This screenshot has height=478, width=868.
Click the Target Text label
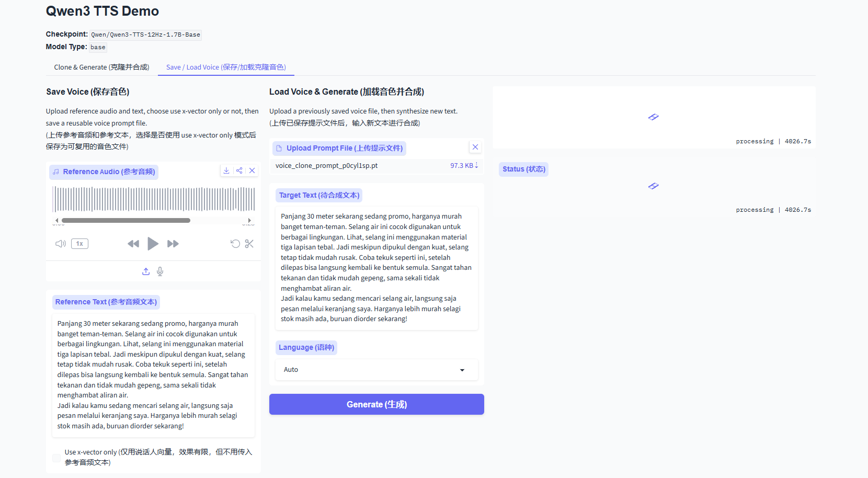tap(319, 196)
